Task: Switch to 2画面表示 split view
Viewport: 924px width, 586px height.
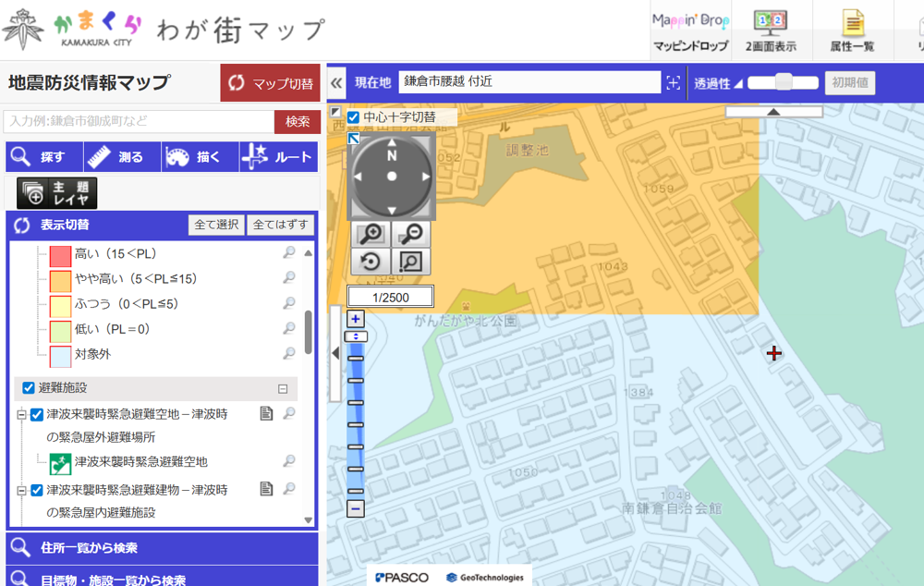Action: click(770, 31)
